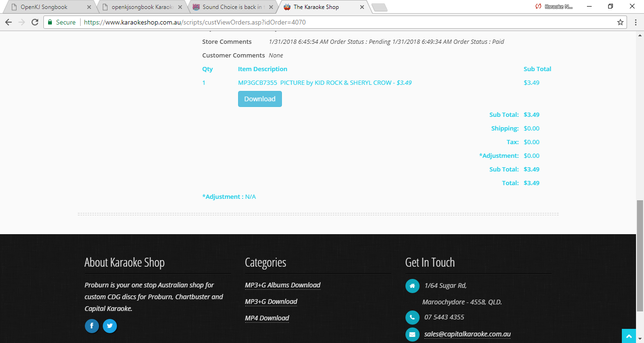The width and height of the screenshot is (644, 343).
Task: Click the home address icon
Action: tap(412, 286)
